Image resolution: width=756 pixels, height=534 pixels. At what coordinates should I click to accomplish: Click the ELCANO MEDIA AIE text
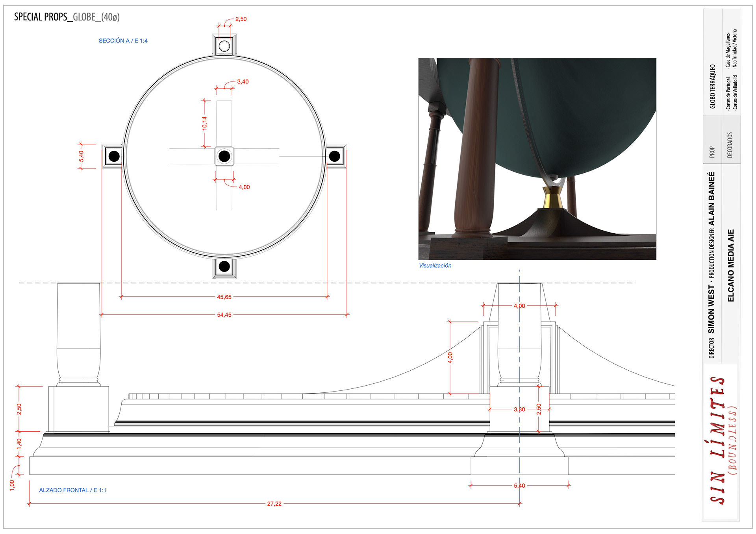point(731,266)
